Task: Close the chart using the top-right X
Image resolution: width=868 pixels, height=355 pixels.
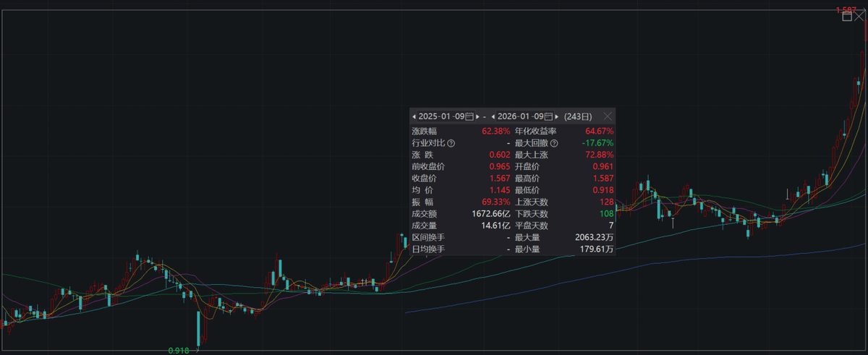Action: click(859, 15)
